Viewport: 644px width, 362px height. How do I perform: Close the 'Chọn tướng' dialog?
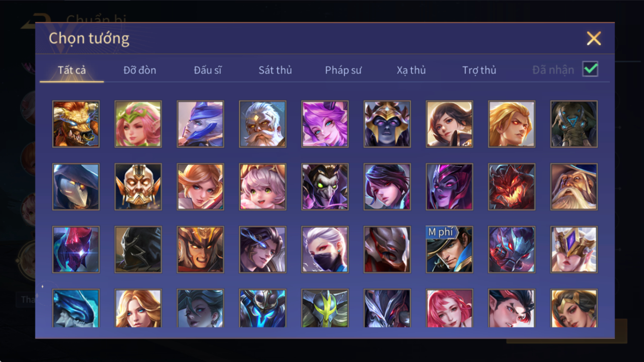[x=594, y=38]
